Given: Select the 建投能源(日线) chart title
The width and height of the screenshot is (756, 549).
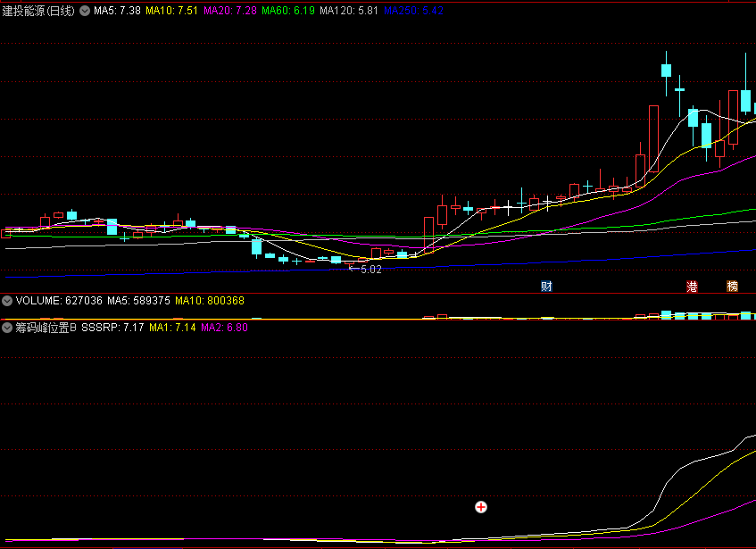Looking at the screenshot, I should (38, 11).
